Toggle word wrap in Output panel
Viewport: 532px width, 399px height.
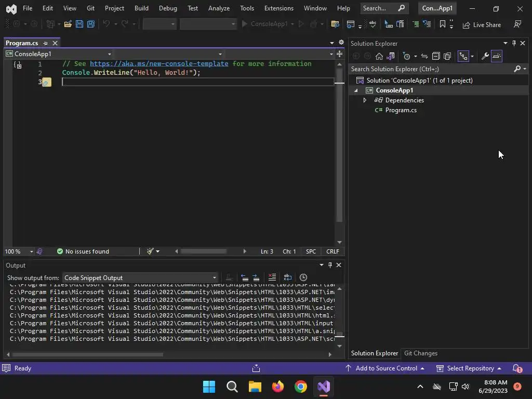[287, 277]
